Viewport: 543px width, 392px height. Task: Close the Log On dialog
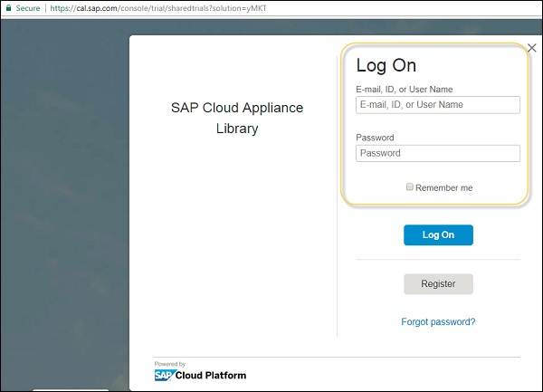click(531, 48)
